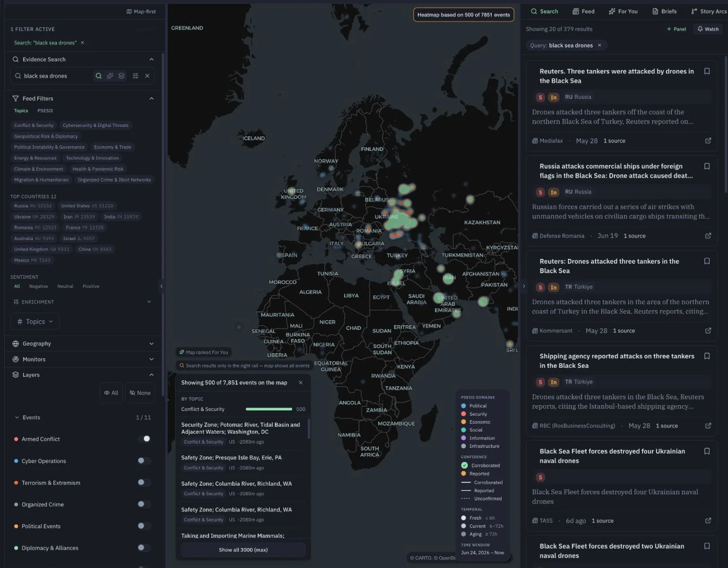Screen dimensions: 728x568
Task: Open the For You tab
Action: click(623, 11)
